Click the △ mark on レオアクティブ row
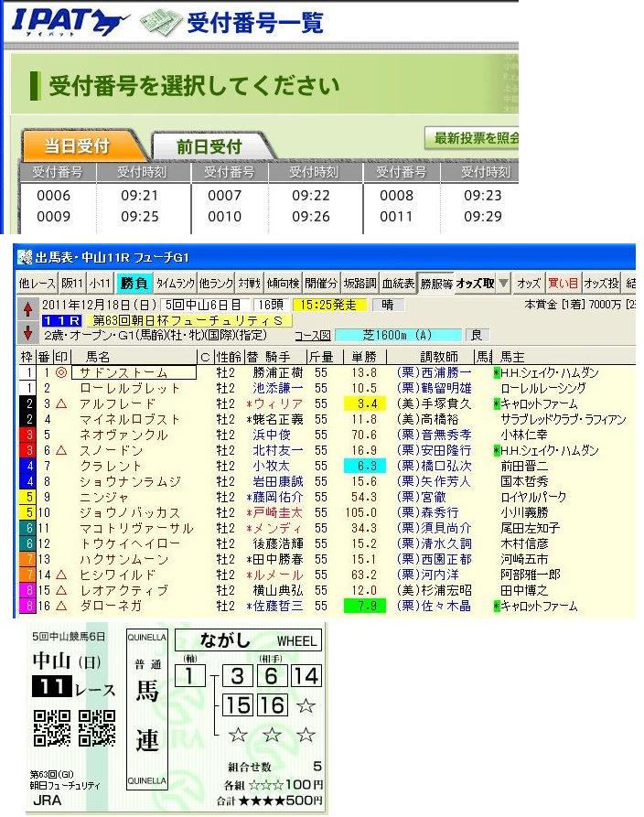The image size is (644, 817). tap(61, 591)
